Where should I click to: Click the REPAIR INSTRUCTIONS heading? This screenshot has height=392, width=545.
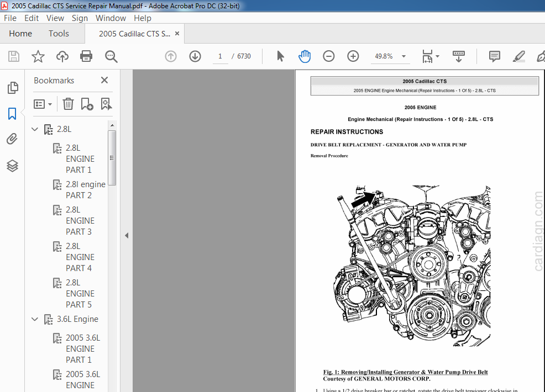pos(347,132)
